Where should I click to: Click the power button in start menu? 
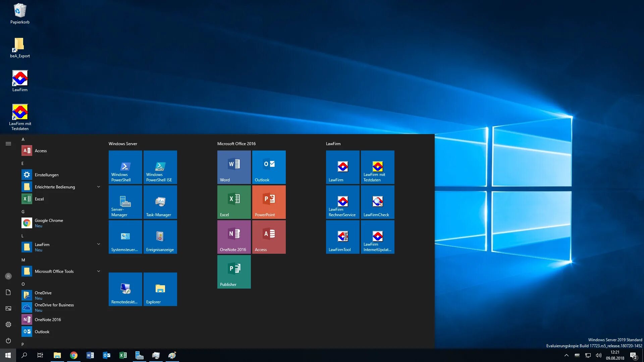coord(8,341)
